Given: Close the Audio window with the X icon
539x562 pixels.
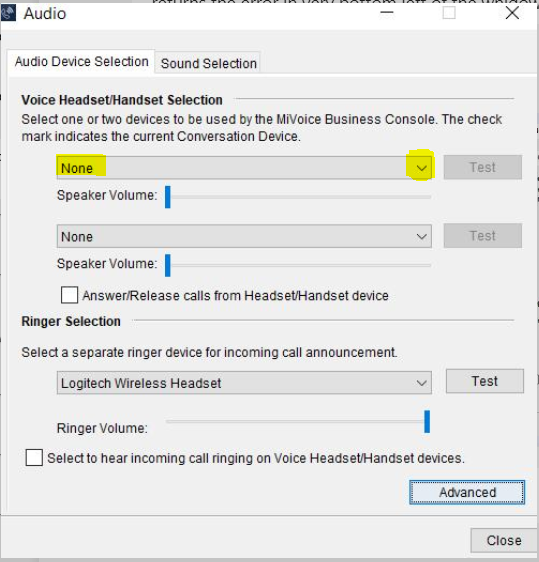Looking at the screenshot, I should coord(512,13).
